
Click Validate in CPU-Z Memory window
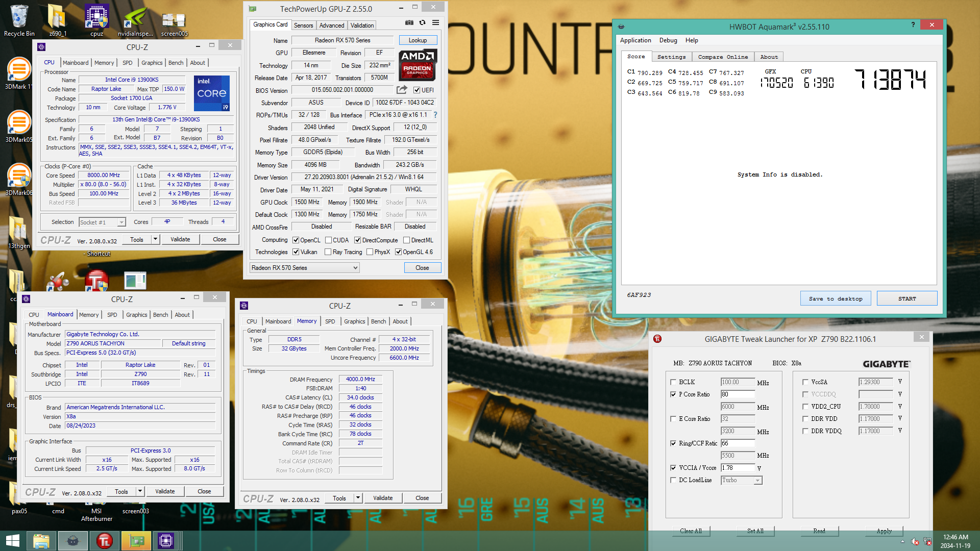click(x=383, y=498)
